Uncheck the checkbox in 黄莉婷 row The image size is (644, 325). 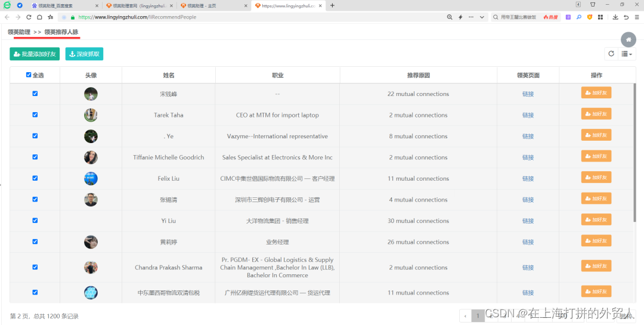click(35, 242)
